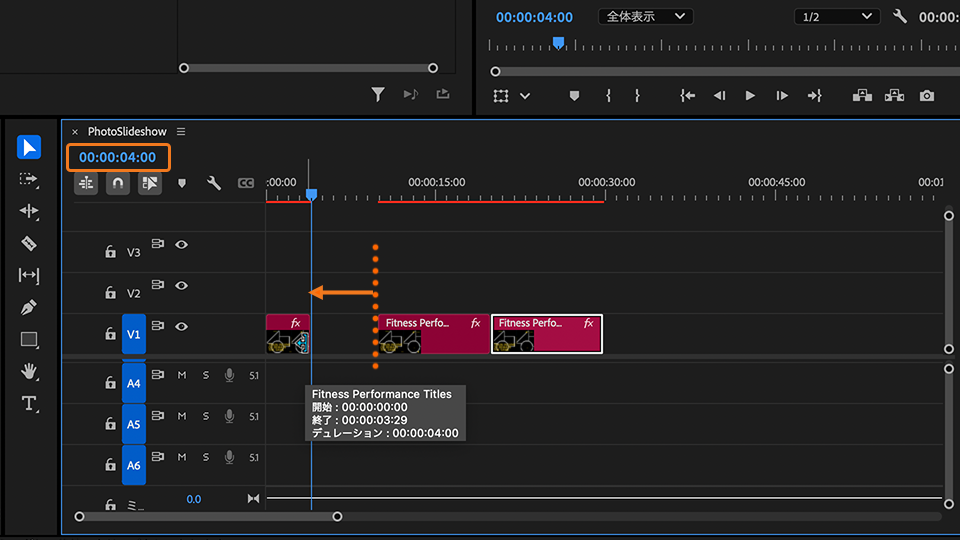Hide track V1 output eye

(x=181, y=326)
